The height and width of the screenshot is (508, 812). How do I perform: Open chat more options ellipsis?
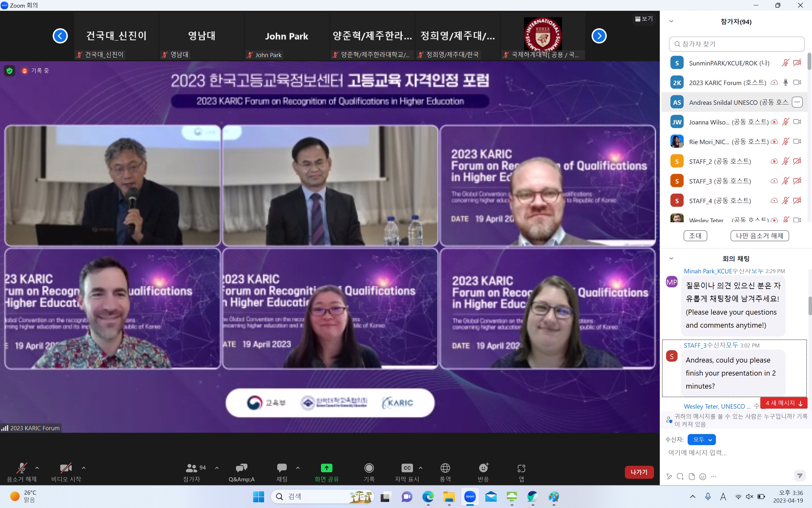pos(714,477)
